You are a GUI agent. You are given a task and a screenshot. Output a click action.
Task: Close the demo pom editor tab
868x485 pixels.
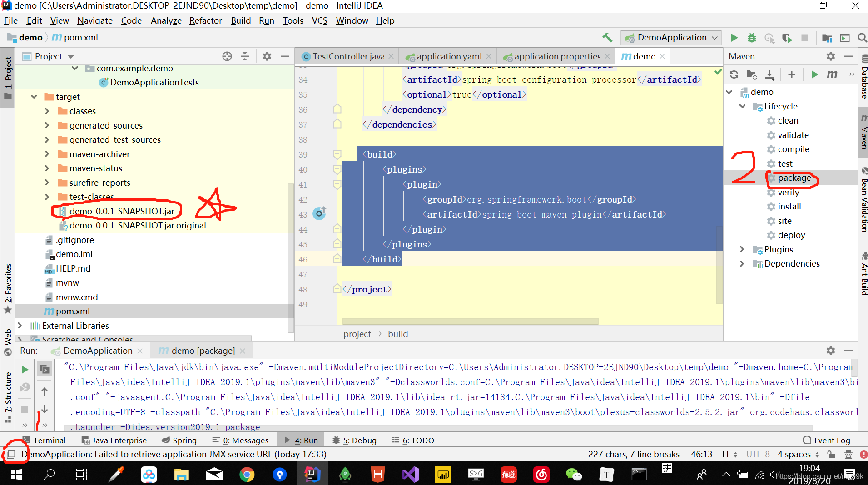[x=663, y=56]
